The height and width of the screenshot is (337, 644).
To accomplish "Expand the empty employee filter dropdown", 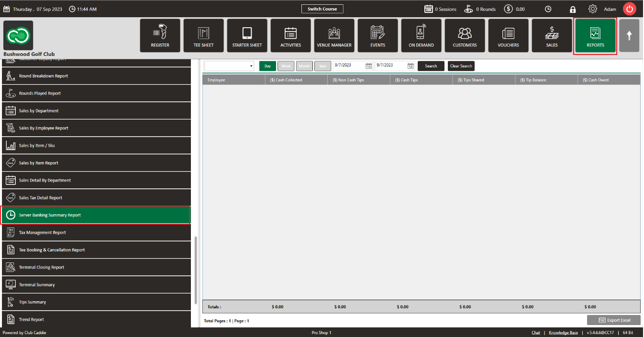I will pos(229,66).
